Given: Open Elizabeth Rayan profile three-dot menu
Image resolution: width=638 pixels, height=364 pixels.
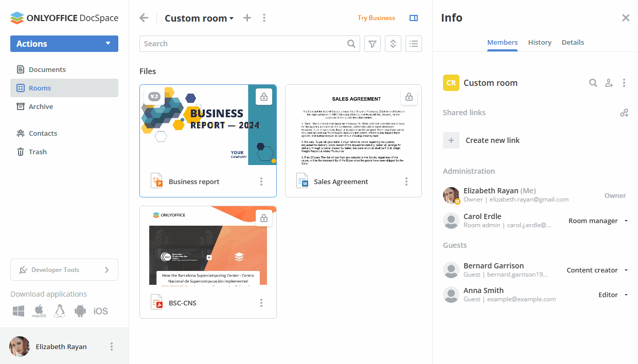Looking at the screenshot, I should click(112, 347).
